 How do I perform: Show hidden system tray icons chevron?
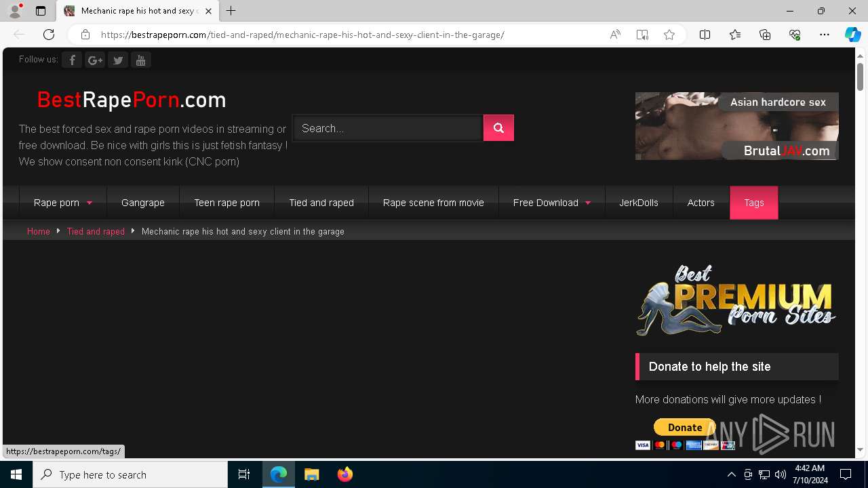click(731, 474)
